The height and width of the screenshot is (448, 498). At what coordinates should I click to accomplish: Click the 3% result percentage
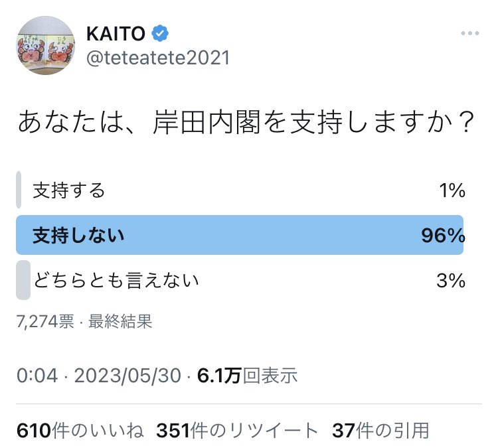coord(451,281)
